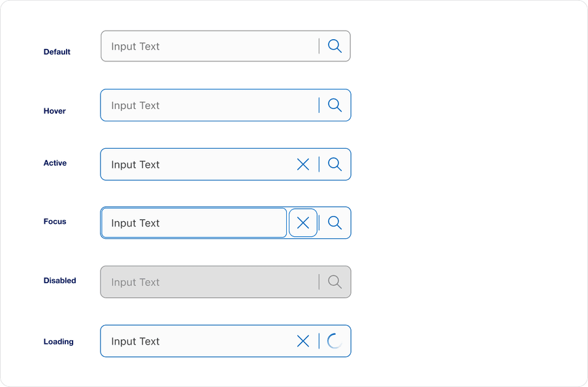Click the clear X icon in the Active input
588x387 pixels.
[302, 164]
